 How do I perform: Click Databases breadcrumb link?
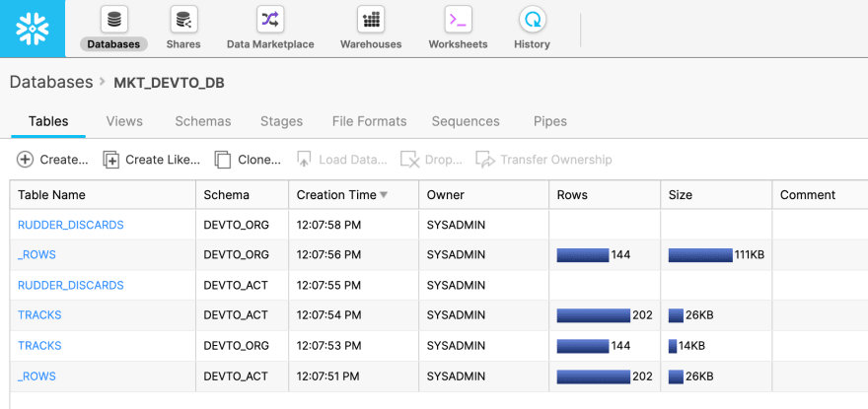pyautogui.click(x=50, y=83)
